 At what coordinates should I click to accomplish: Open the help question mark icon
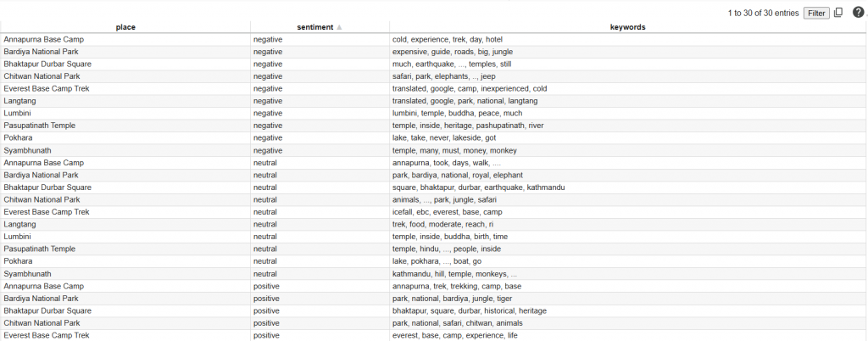[858, 13]
